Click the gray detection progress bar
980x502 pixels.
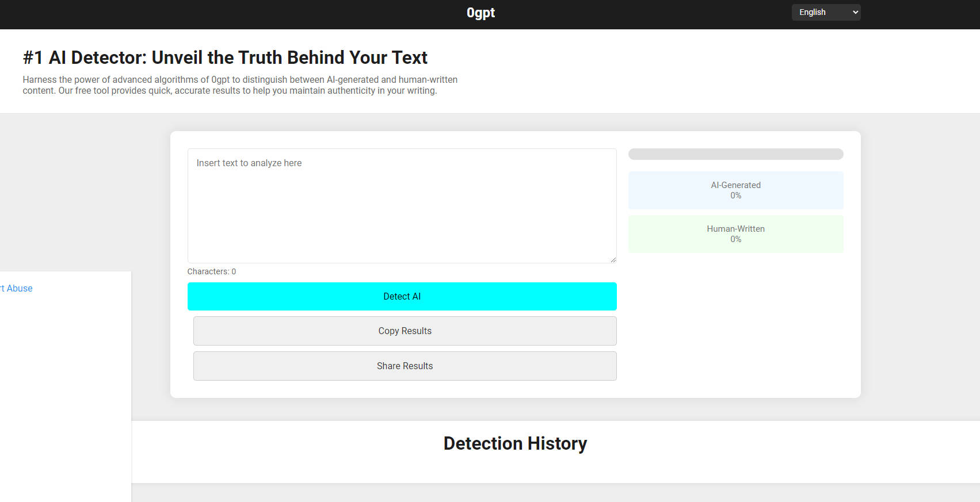[735, 154]
